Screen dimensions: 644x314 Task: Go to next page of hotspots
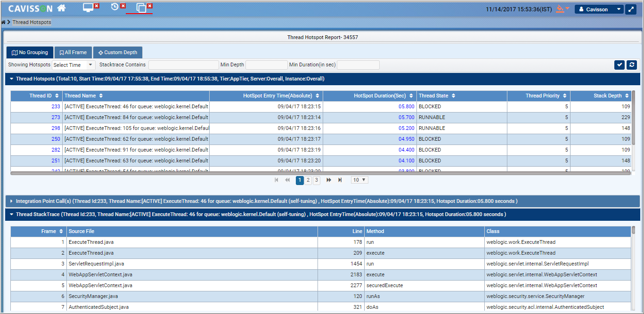(329, 180)
